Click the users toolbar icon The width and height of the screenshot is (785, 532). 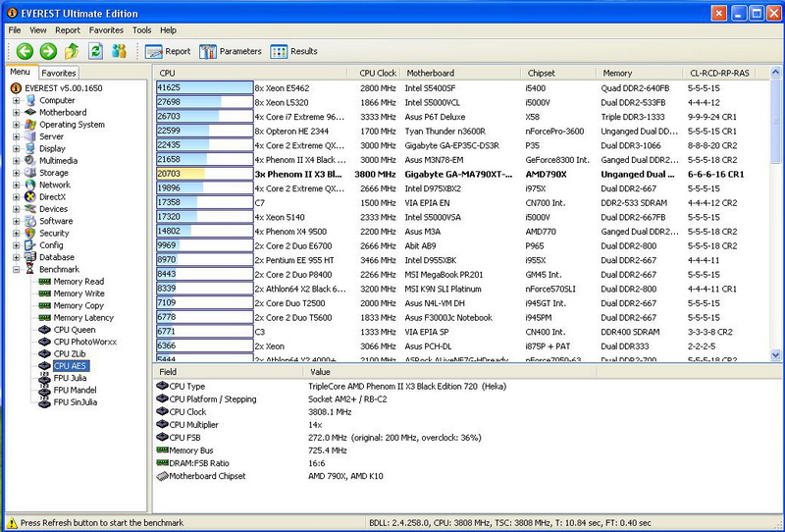[119, 51]
